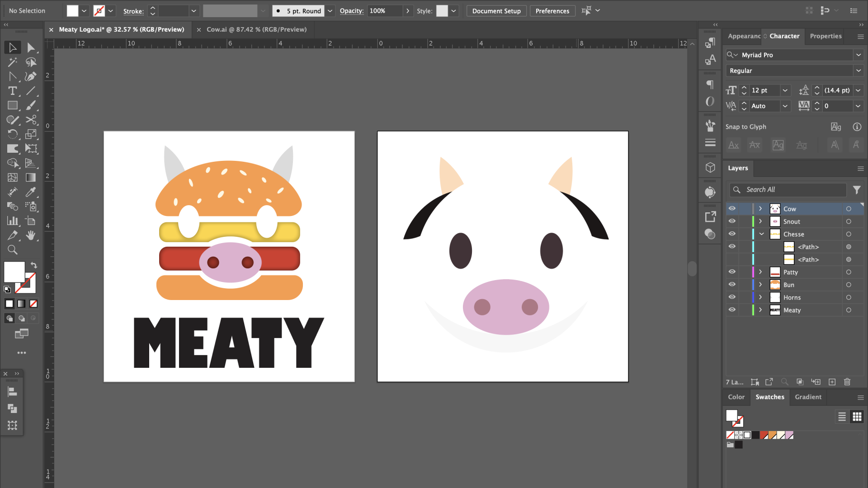Open the Color panel tab
This screenshot has width=868, height=488.
point(736,397)
